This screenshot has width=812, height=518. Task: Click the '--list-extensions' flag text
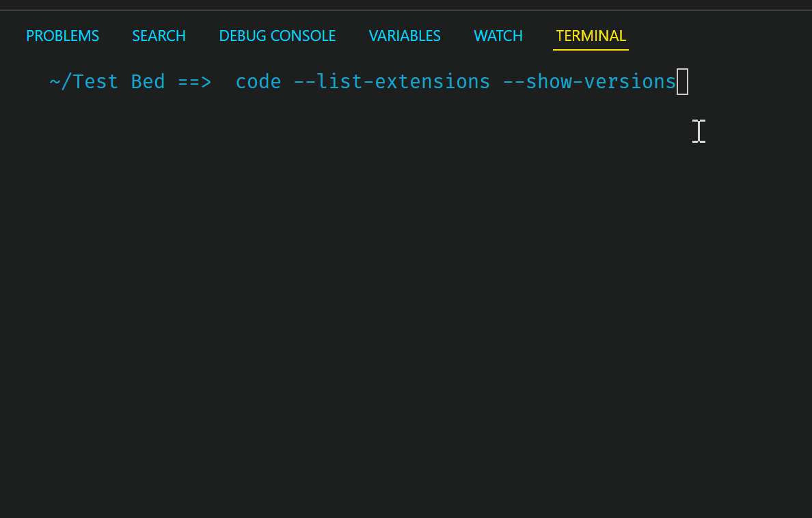[x=392, y=81]
